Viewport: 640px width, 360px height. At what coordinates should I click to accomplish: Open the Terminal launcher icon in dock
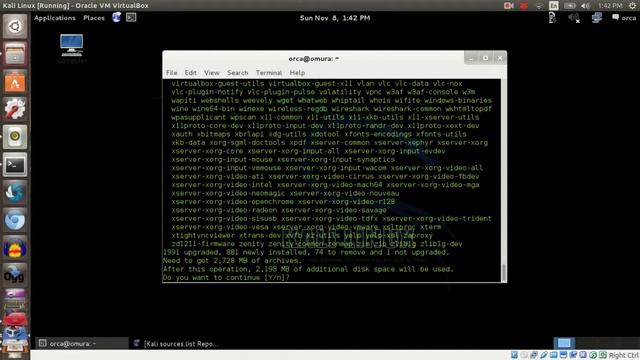[15, 165]
